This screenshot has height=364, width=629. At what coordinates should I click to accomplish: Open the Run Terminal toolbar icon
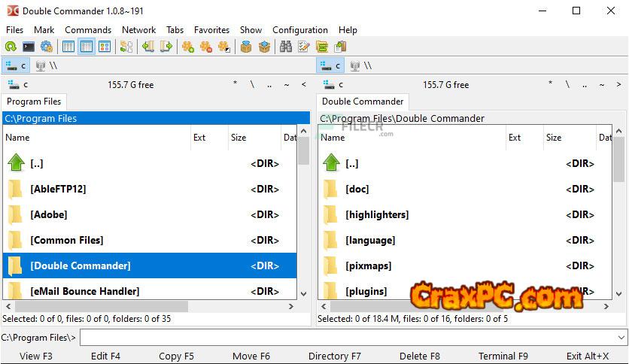pos(29,47)
